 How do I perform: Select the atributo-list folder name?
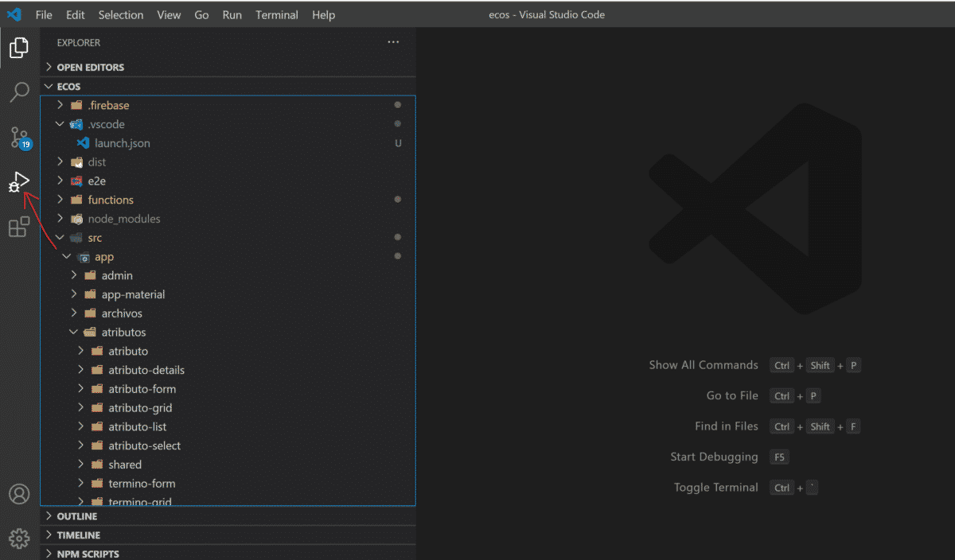pyautogui.click(x=138, y=427)
